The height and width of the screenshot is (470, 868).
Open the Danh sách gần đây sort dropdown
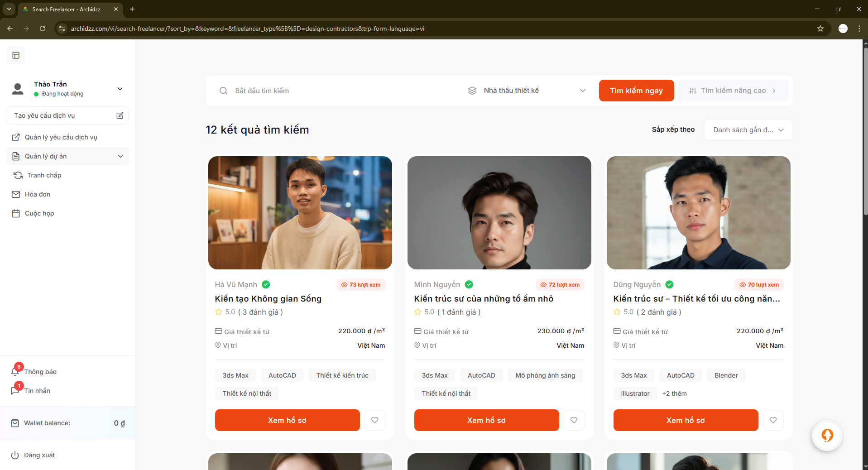(748, 130)
